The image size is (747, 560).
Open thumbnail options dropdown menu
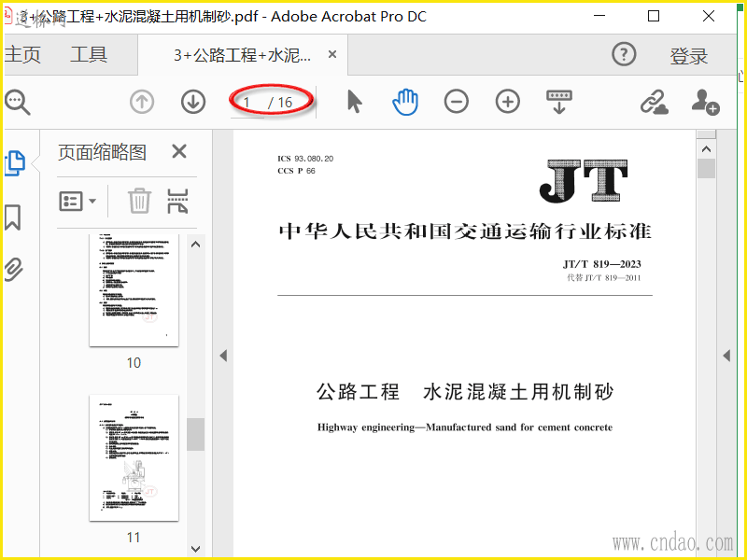78,201
